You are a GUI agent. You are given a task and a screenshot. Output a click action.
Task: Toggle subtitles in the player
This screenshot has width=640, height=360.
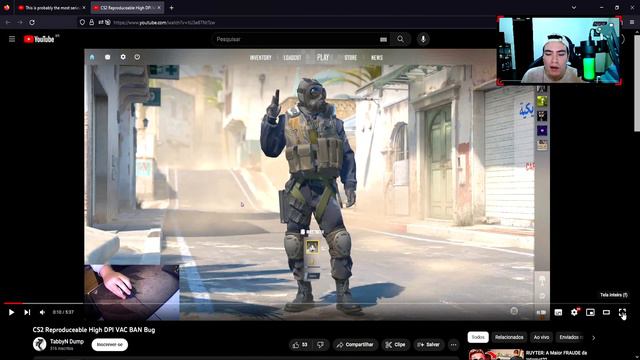[558, 312]
